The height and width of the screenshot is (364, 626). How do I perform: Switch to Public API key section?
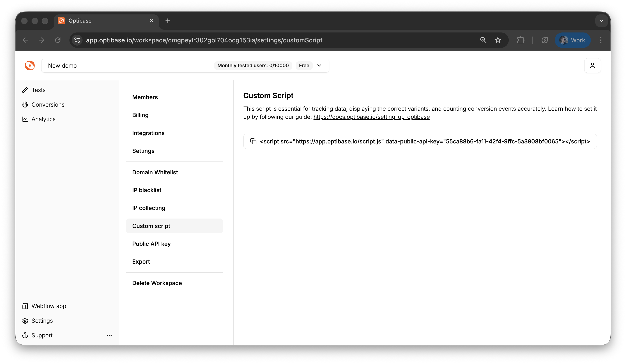point(151,244)
